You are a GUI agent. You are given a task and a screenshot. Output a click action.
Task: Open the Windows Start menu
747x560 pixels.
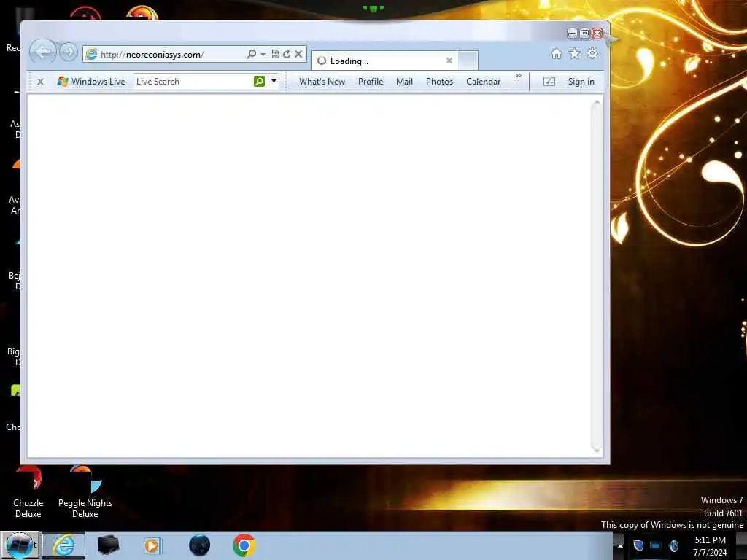[20, 545]
